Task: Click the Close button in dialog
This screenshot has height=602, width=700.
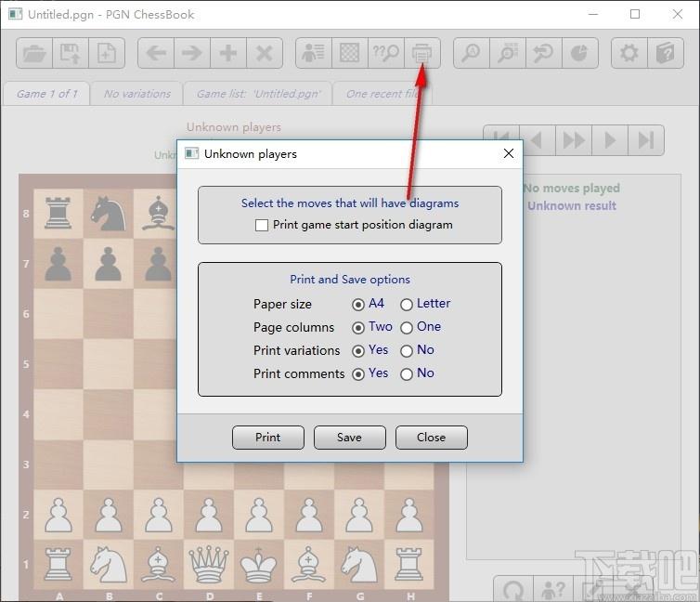Action: (x=431, y=438)
